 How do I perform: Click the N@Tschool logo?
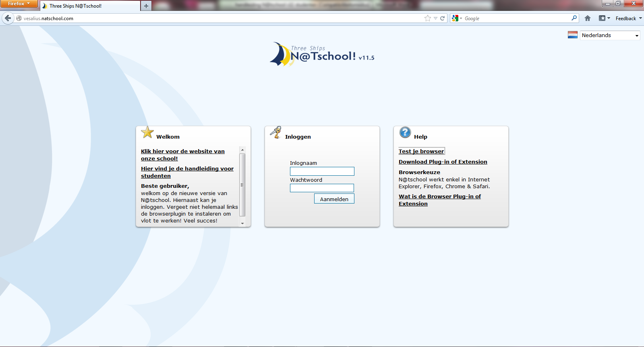(322, 54)
